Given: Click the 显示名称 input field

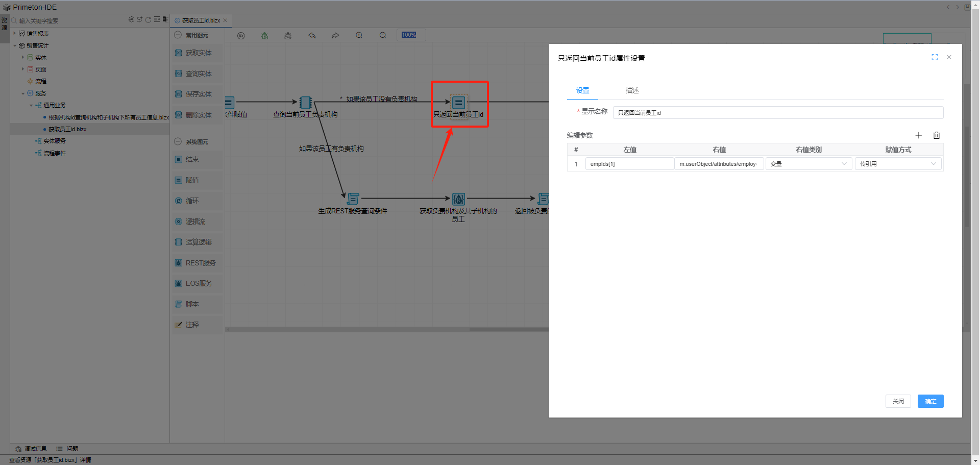Looking at the screenshot, I should point(777,113).
